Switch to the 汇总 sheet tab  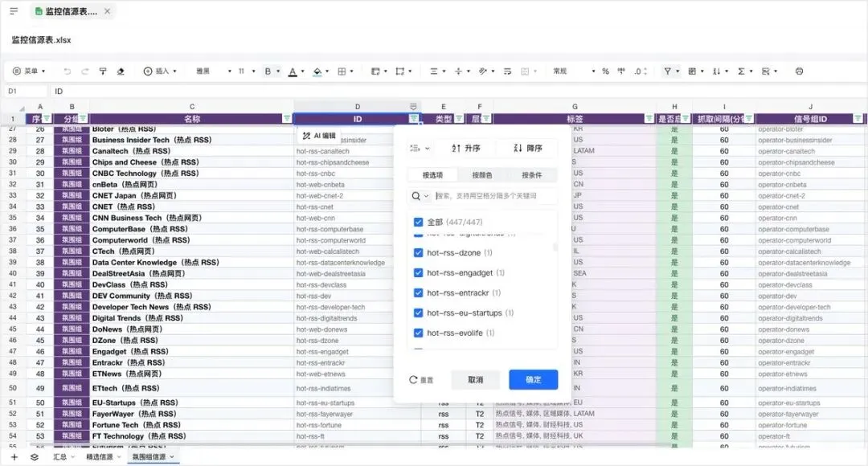click(x=63, y=457)
